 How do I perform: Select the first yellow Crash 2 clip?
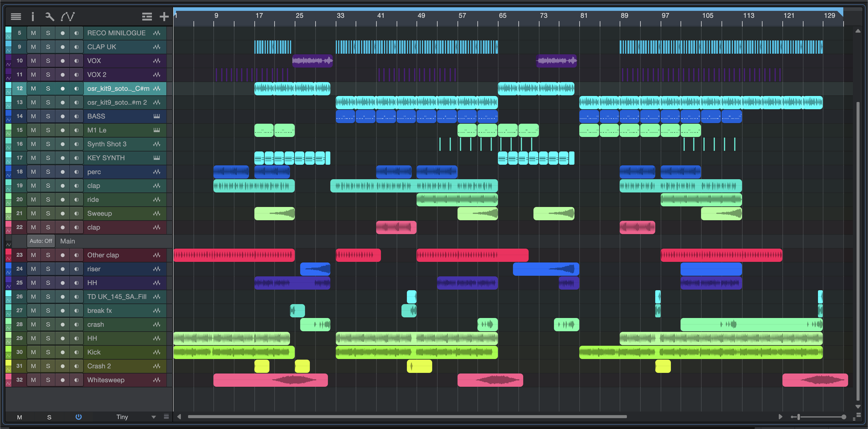(262, 366)
